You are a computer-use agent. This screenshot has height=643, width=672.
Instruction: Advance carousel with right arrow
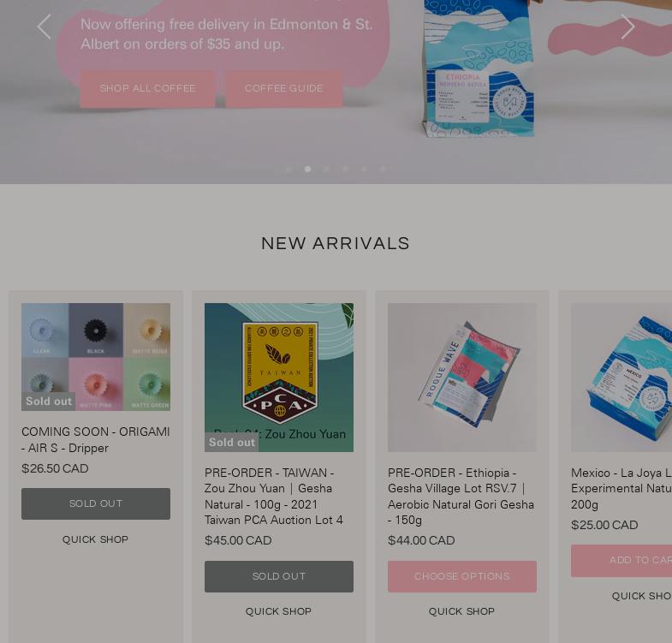(627, 27)
